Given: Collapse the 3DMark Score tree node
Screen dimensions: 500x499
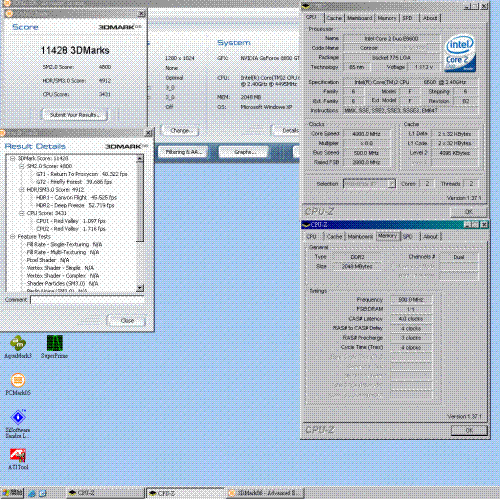Looking at the screenshot, I should click(13, 158).
